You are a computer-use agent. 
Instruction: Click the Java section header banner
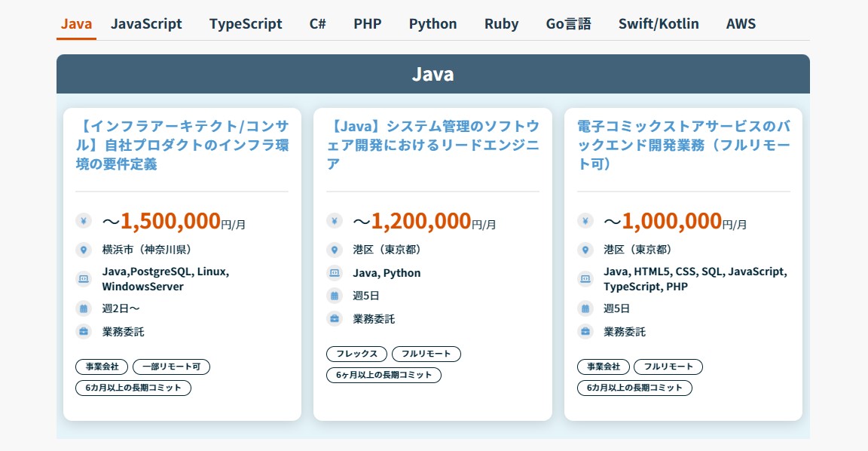point(432,74)
